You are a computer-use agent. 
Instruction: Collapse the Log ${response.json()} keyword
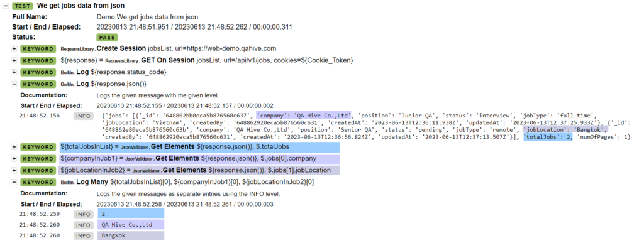click(14, 84)
